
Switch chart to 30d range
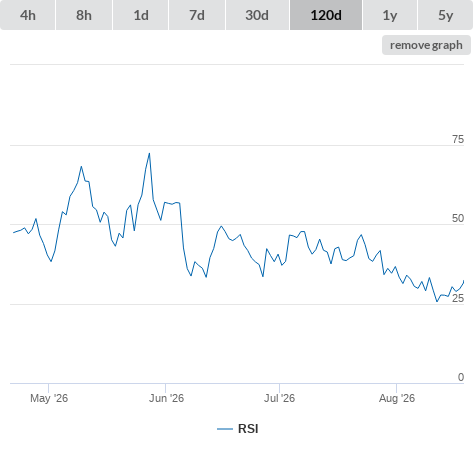click(257, 15)
